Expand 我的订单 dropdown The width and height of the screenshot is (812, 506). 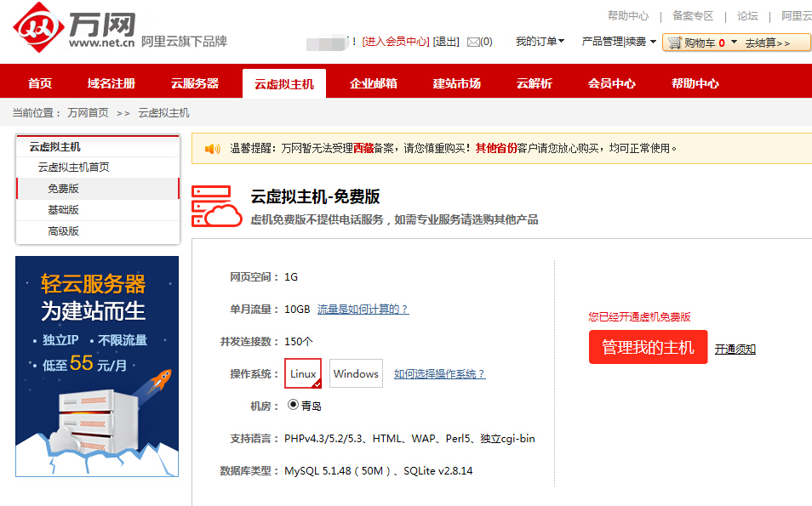540,42
